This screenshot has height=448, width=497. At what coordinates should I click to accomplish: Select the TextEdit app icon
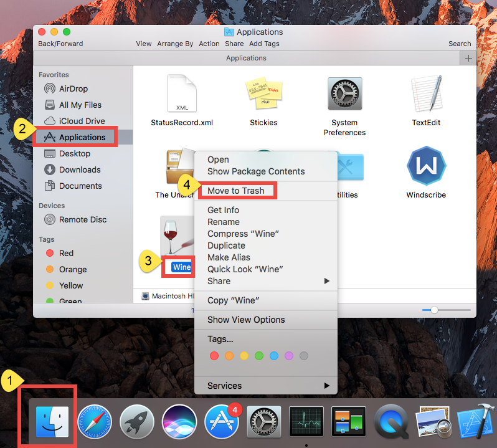tap(427, 93)
